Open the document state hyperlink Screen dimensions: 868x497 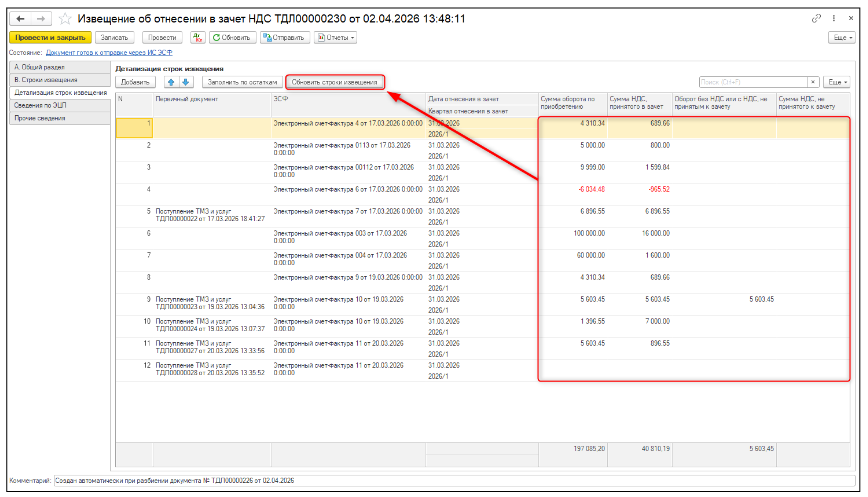point(108,52)
